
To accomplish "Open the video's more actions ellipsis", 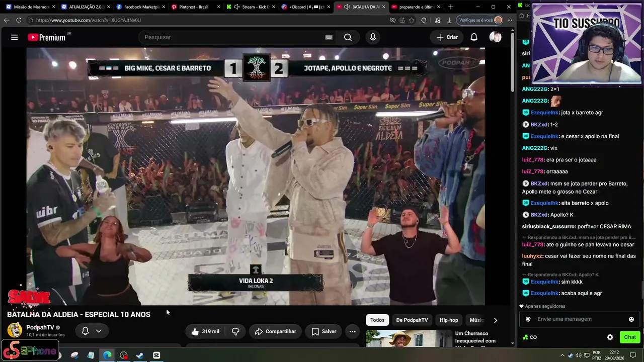I will (x=352, y=331).
